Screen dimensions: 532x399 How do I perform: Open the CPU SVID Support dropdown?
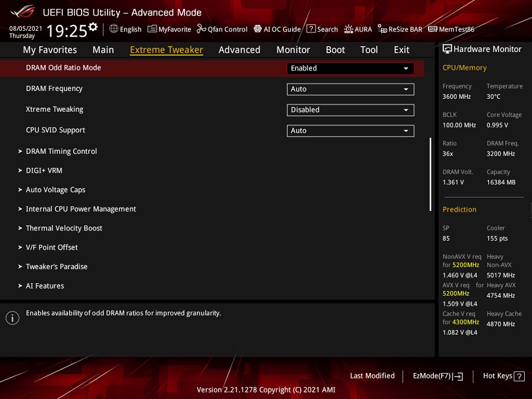point(351,131)
